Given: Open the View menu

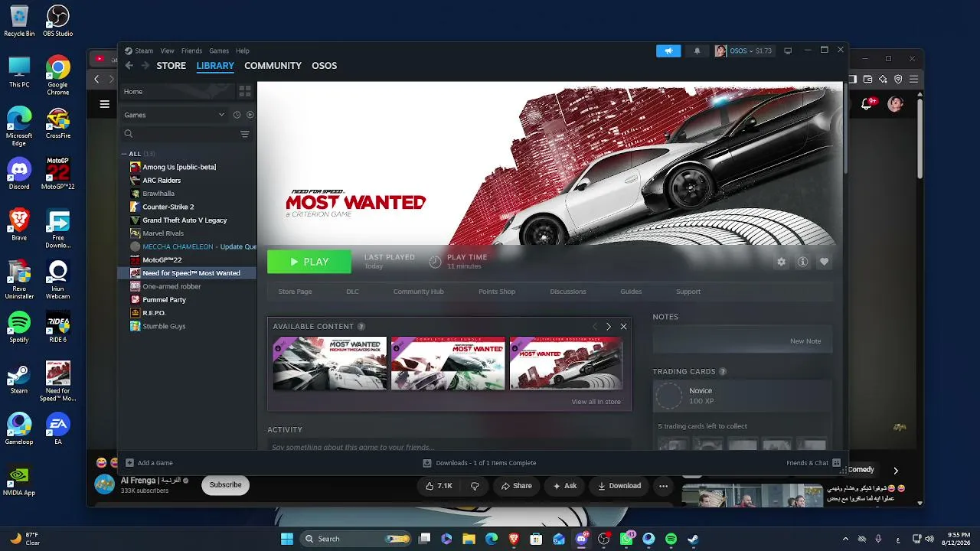Looking at the screenshot, I should click(x=167, y=51).
